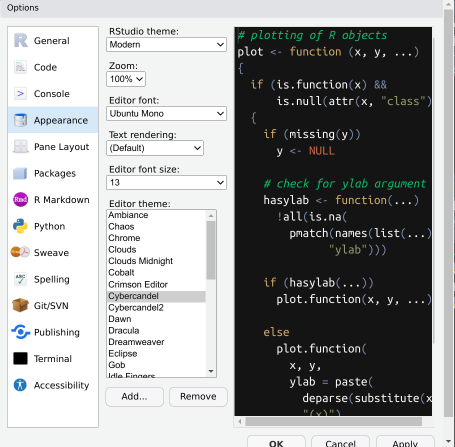Select the Gob editor theme
Image resolution: width=455 pixels, height=447 pixels.
click(x=156, y=365)
